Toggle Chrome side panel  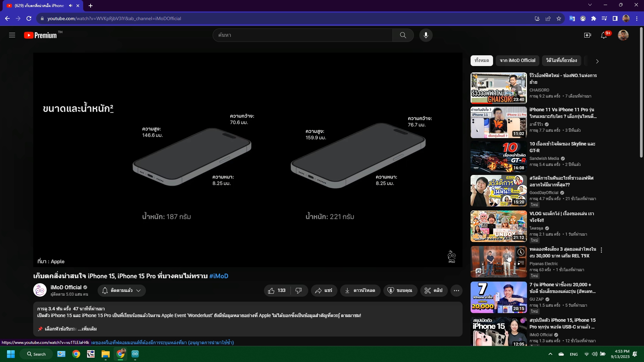click(x=615, y=18)
